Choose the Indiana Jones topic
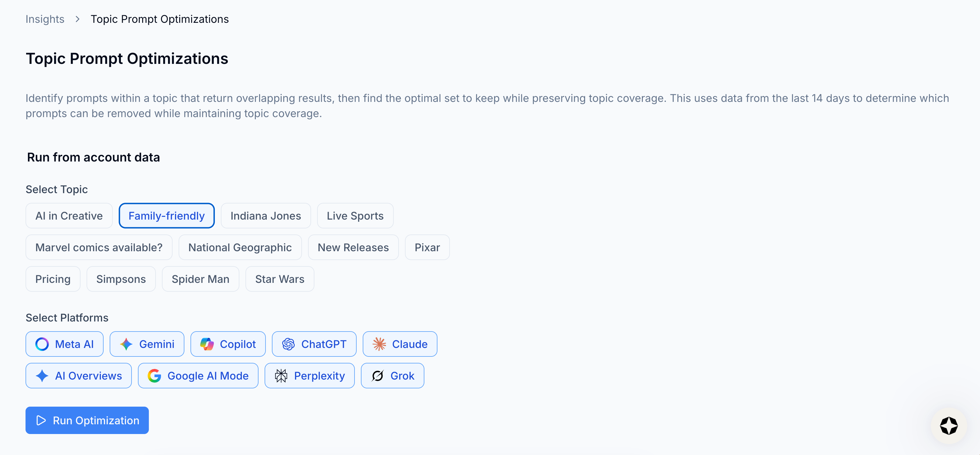The image size is (980, 455). click(266, 216)
